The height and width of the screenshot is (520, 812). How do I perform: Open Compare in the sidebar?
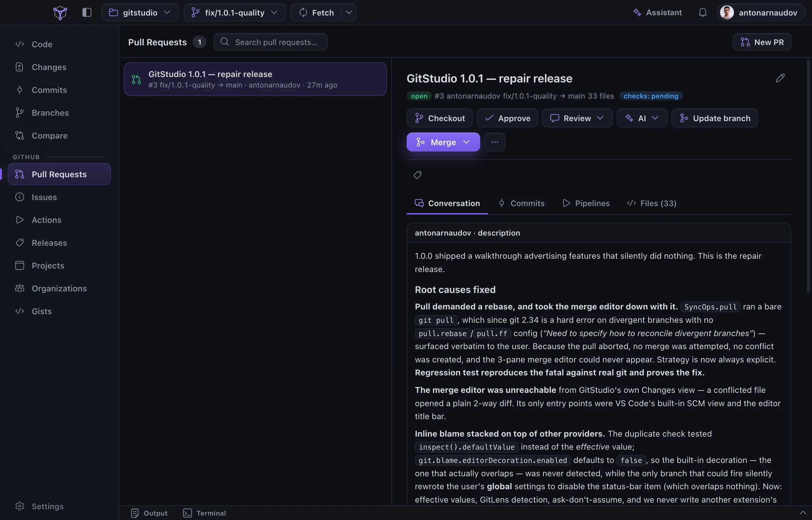pyautogui.click(x=59, y=135)
